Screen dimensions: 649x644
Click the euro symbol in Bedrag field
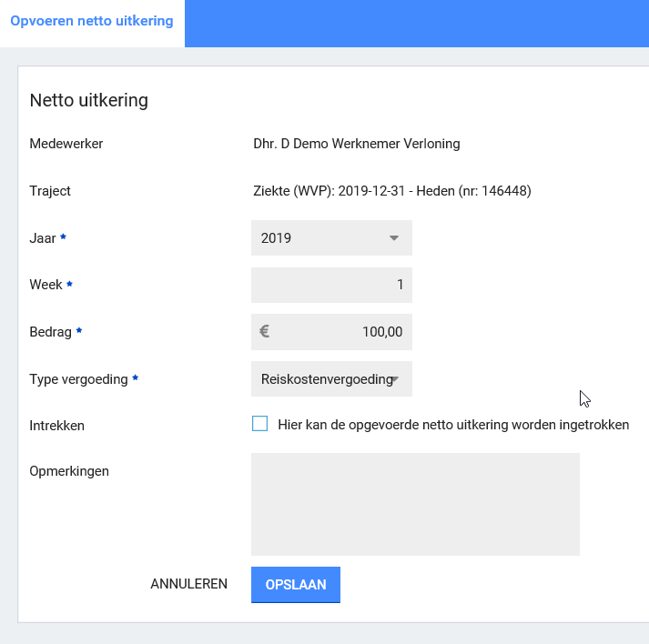tap(264, 332)
